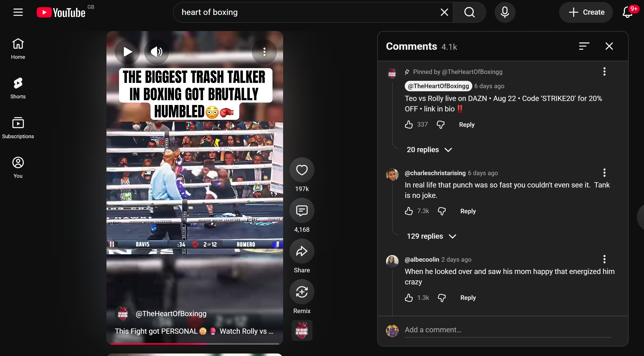Dislike the pinned comment
The height and width of the screenshot is (356, 644).
tap(441, 124)
